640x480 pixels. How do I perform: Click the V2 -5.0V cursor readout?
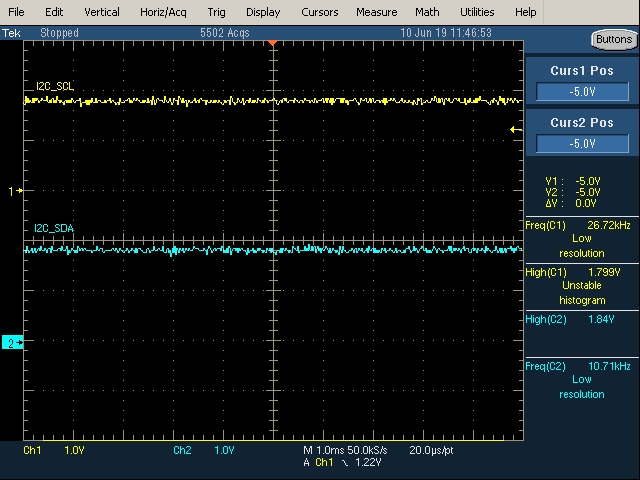573,192
